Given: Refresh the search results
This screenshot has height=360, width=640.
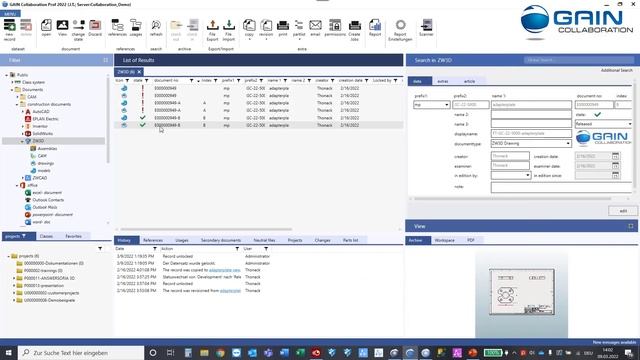Looking at the screenshot, I should [x=156, y=28].
